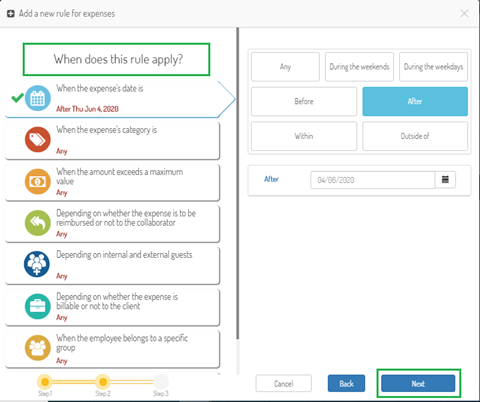Image resolution: width=480 pixels, height=402 pixels.
Task: Click the Next button
Action: tap(418, 384)
